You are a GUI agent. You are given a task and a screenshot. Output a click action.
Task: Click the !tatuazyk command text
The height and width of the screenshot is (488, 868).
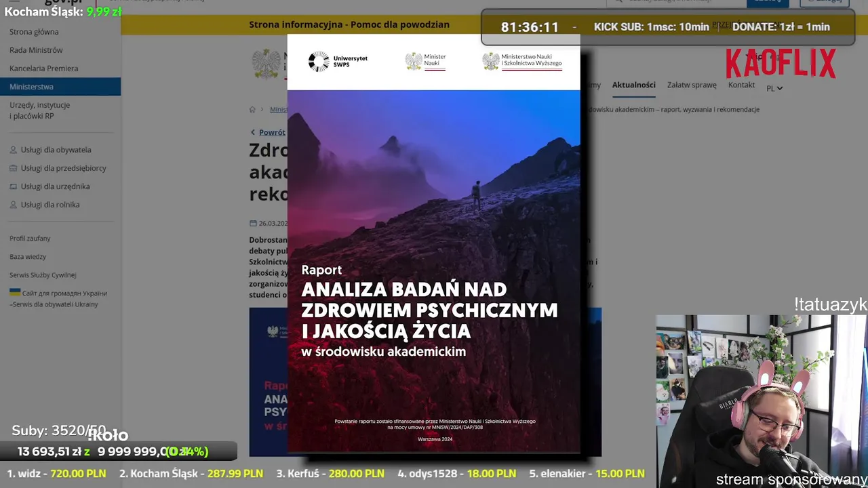click(831, 305)
